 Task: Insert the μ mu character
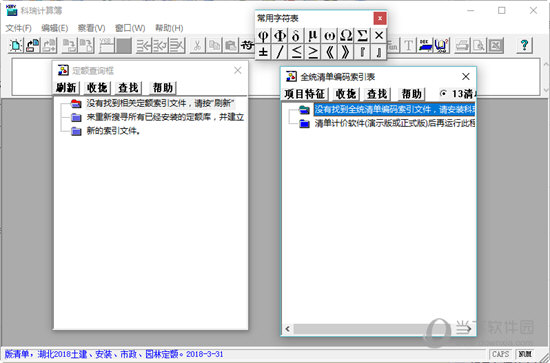(313, 35)
